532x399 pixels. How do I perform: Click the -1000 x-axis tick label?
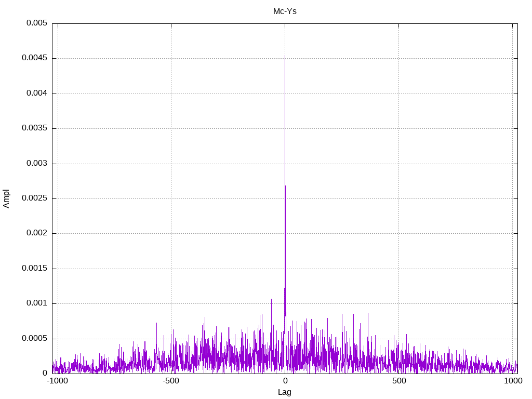coord(57,381)
